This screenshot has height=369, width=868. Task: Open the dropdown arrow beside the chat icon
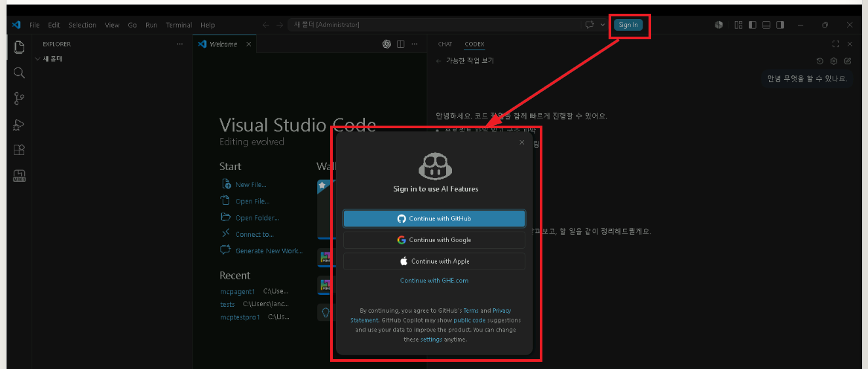[x=603, y=25]
